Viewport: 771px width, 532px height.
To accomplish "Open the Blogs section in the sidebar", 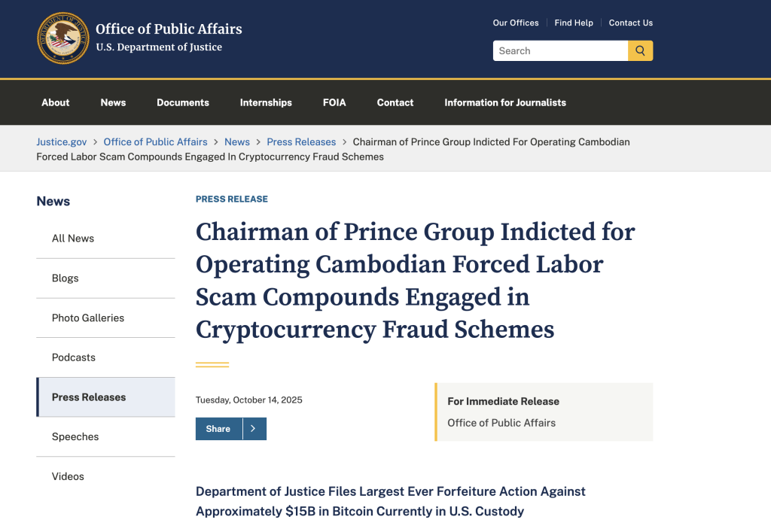I will point(65,278).
